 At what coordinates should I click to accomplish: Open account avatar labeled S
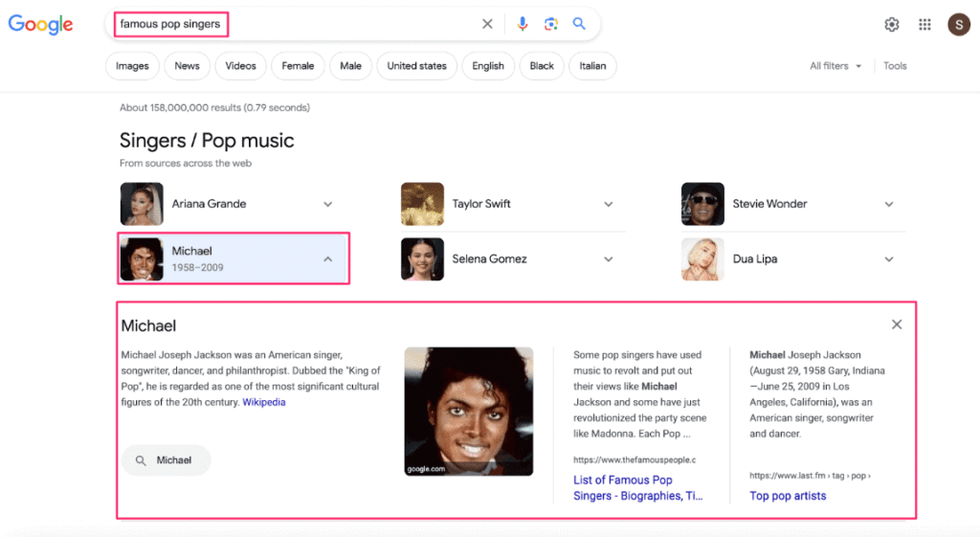[x=959, y=24]
